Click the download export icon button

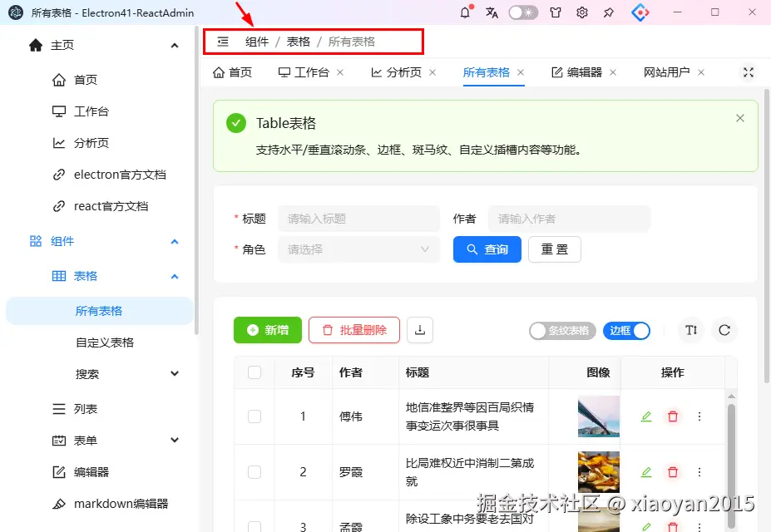point(420,330)
